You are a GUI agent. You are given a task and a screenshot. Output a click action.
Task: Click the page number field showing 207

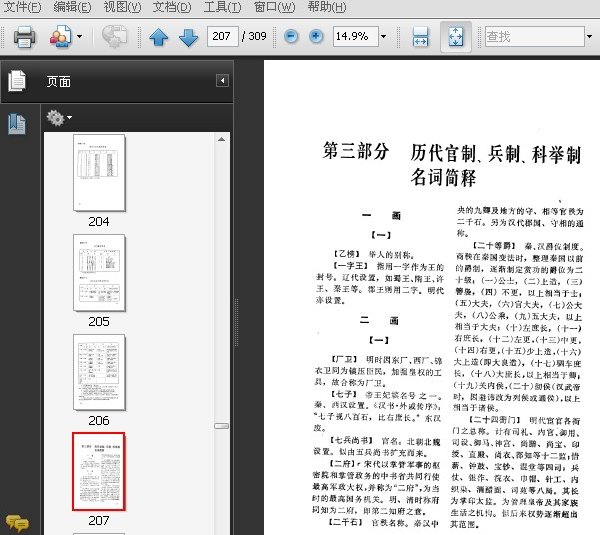click(223, 36)
